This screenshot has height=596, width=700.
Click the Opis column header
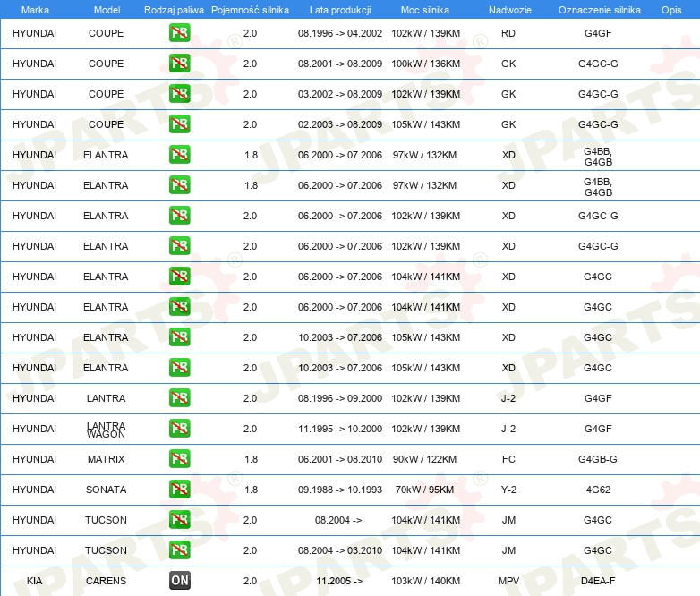pos(670,9)
